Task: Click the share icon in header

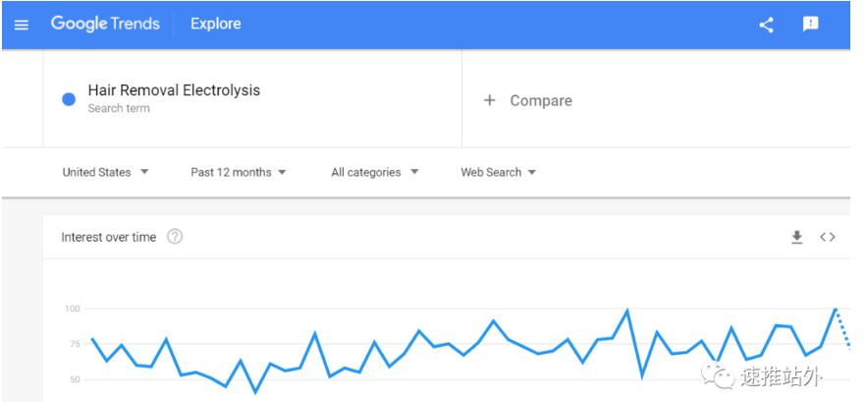Action: [x=766, y=25]
